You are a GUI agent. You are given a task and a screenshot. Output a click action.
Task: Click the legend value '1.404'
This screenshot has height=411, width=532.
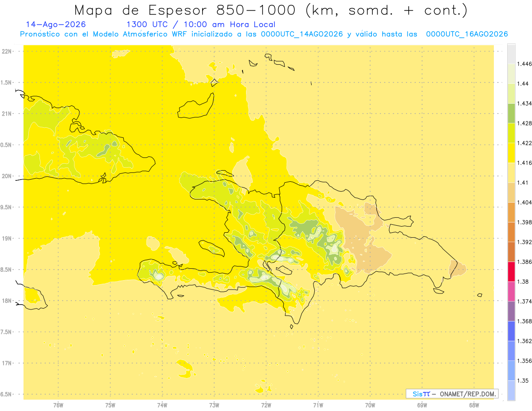click(524, 202)
